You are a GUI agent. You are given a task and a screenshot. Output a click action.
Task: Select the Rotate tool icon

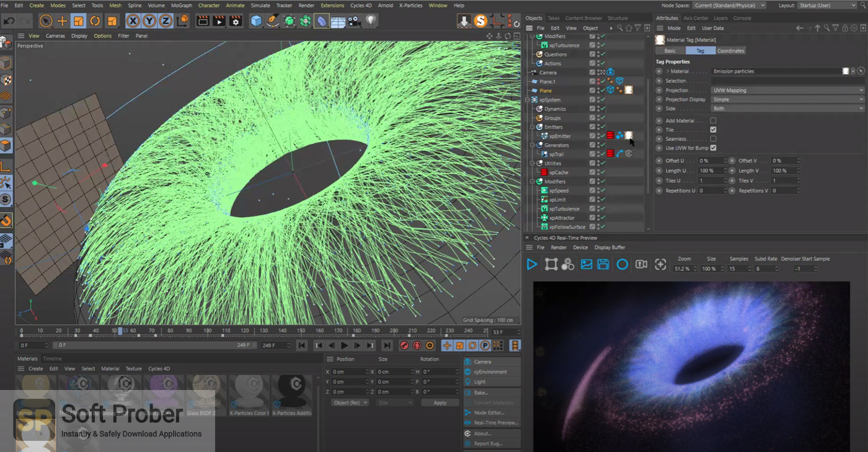point(95,21)
